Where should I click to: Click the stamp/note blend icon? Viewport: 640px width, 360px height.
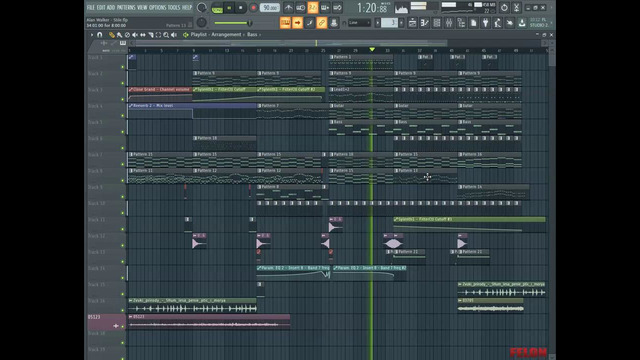(334, 23)
